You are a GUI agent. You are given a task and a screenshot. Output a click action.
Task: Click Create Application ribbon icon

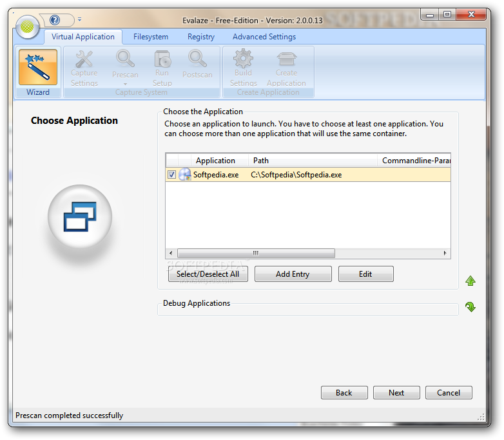[286, 68]
